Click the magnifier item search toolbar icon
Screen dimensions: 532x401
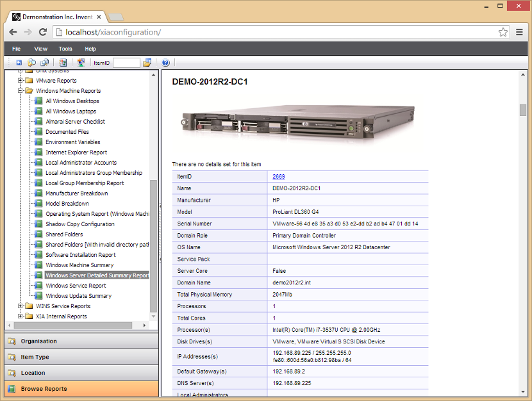click(44, 63)
